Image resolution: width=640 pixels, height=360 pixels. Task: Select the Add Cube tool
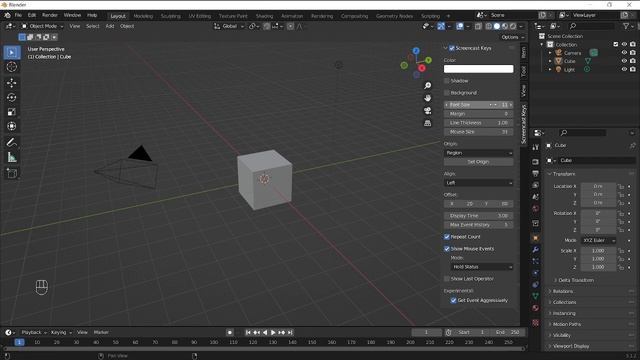[x=12, y=173]
